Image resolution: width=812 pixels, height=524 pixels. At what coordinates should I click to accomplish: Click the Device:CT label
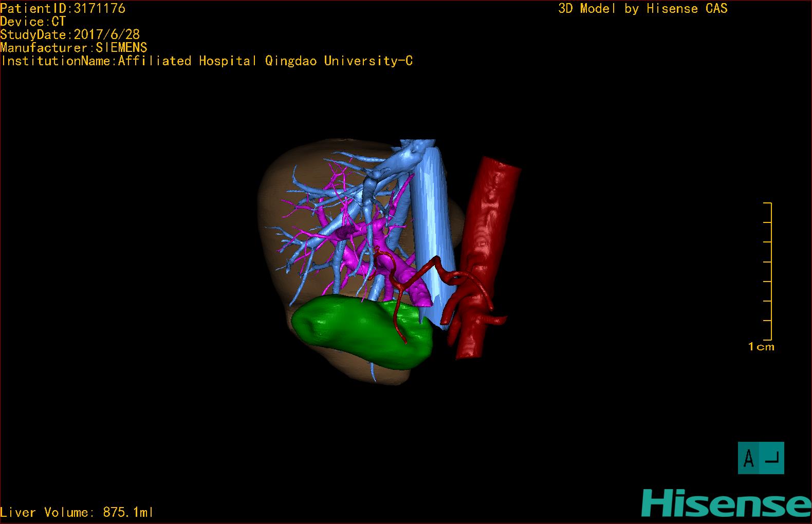[33, 22]
